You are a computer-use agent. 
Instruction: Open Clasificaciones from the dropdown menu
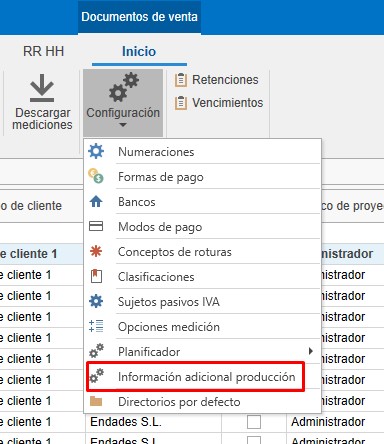click(x=202, y=277)
